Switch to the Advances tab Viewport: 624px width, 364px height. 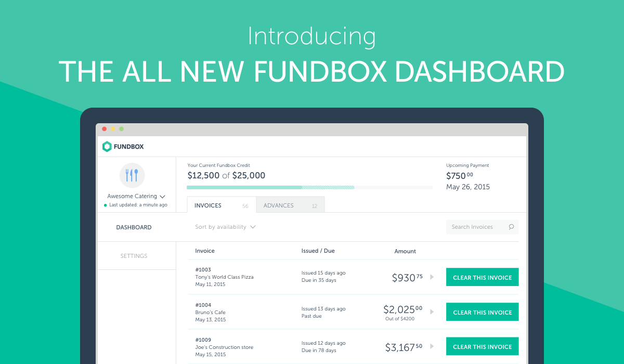(x=290, y=205)
